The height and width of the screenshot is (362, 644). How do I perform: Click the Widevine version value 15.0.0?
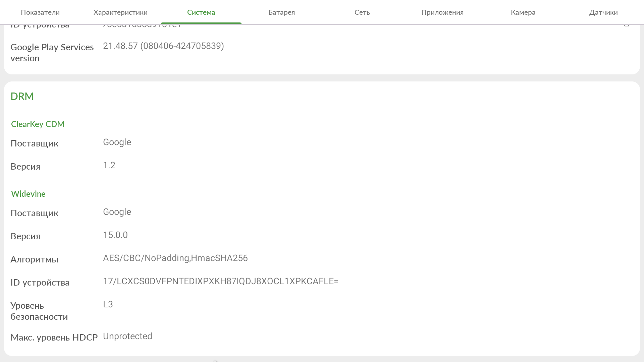pos(115,235)
